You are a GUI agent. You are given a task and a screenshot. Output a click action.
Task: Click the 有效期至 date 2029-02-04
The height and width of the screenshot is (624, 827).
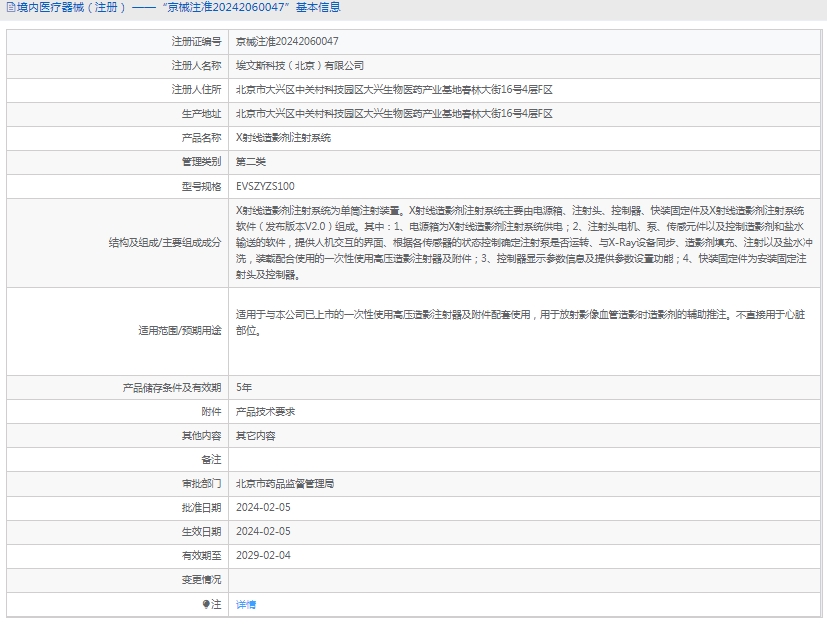coord(263,555)
